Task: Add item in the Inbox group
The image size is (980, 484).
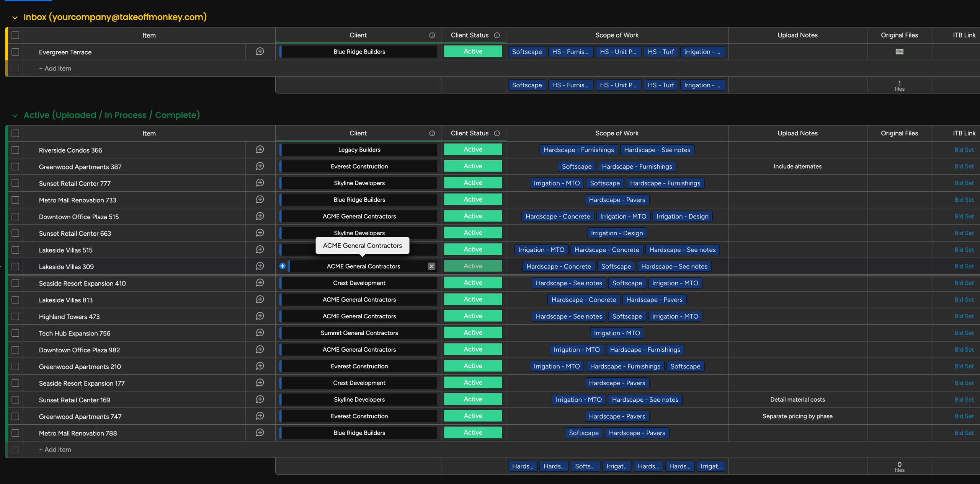Action: tap(55, 68)
